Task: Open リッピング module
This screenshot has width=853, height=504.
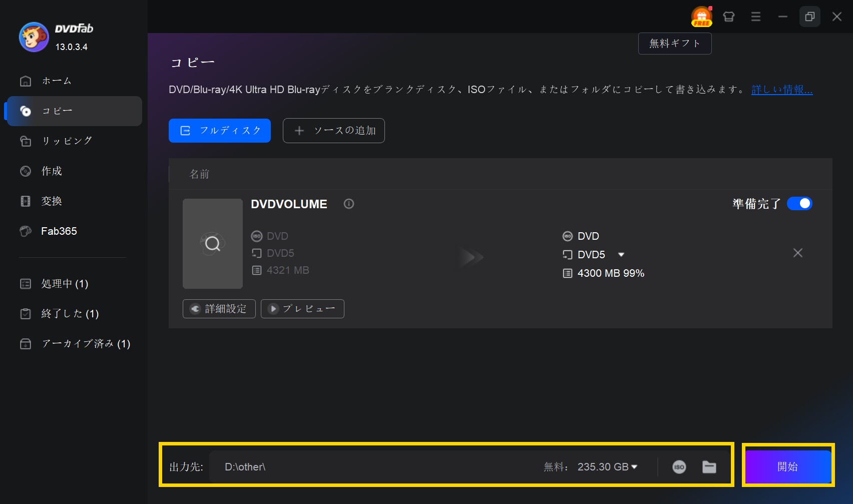Action: pos(74,141)
